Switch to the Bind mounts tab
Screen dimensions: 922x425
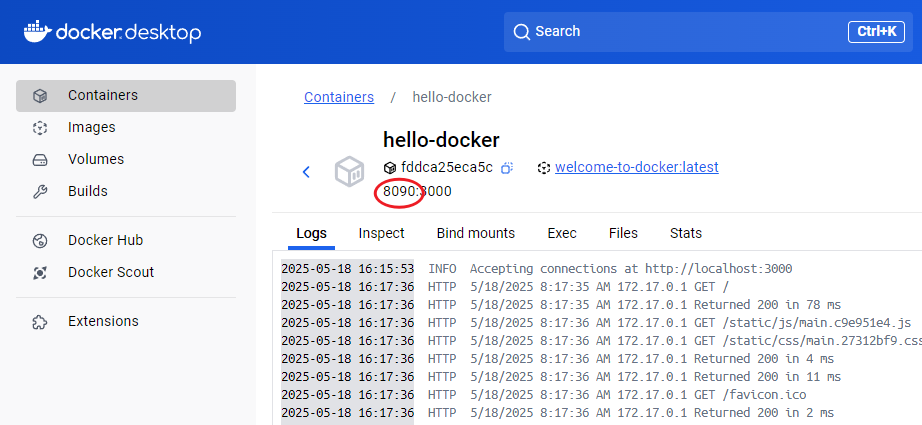pyautogui.click(x=476, y=233)
